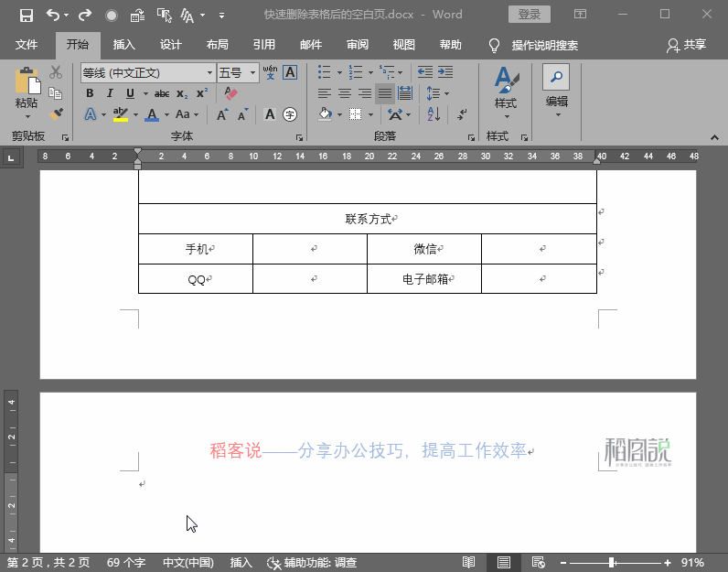Toggle Strikethrough formatting

tap(162, 94)
